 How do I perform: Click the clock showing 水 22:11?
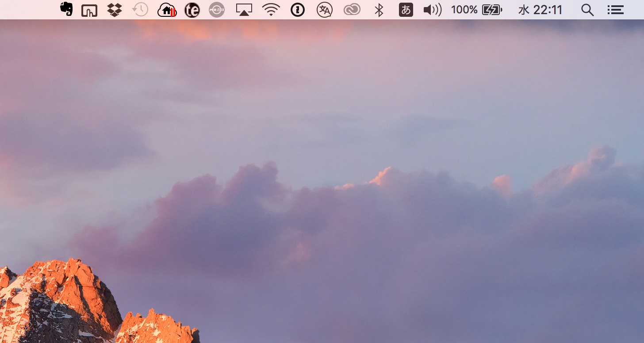pyautogui.click(x=540, y=10)
